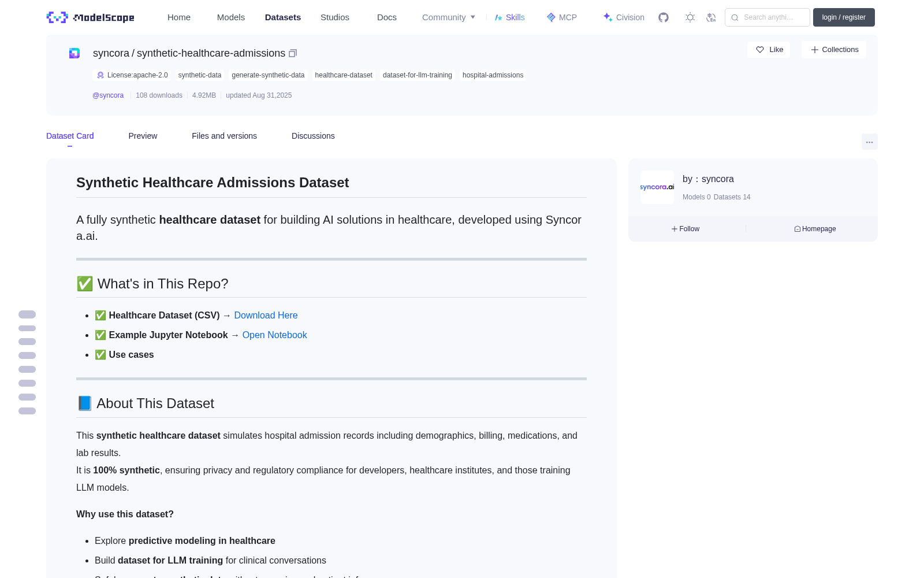Switch language with the translate icon
The width and height of the screenshot is (924, 578).
click(x=711, y=17)
